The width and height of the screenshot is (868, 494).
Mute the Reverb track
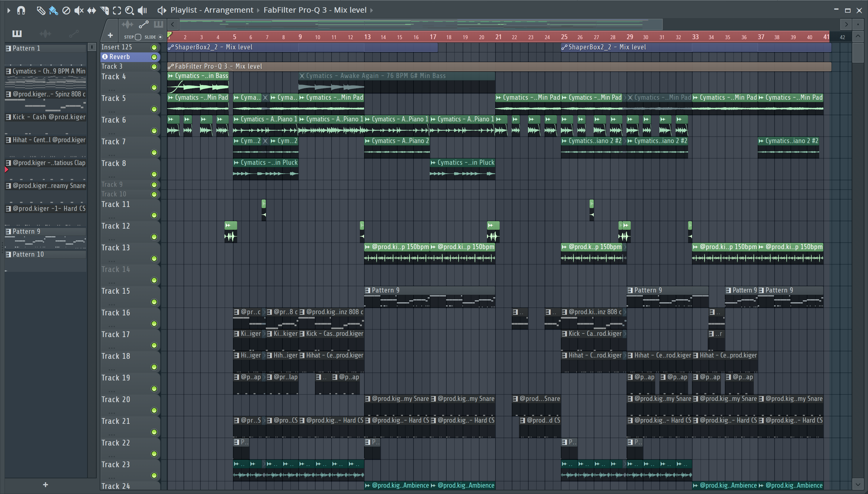tap(154, 57)
